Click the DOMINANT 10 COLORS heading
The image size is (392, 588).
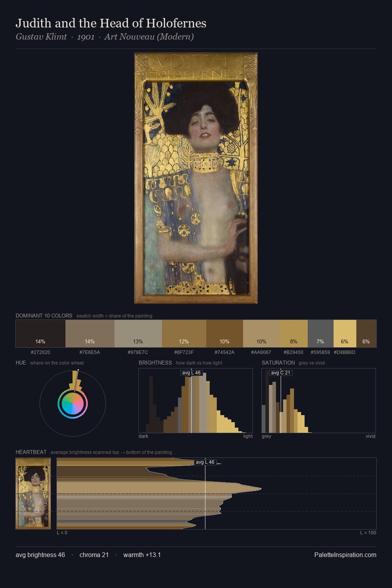click(x=44, y=316)
